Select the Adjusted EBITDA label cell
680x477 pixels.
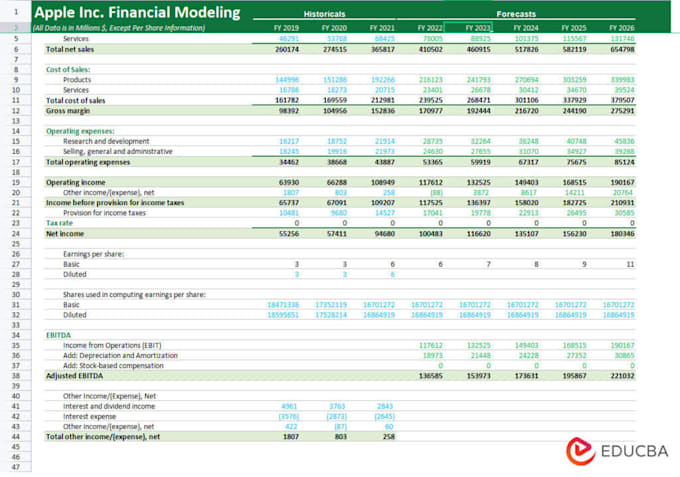(x=75, y=376)
